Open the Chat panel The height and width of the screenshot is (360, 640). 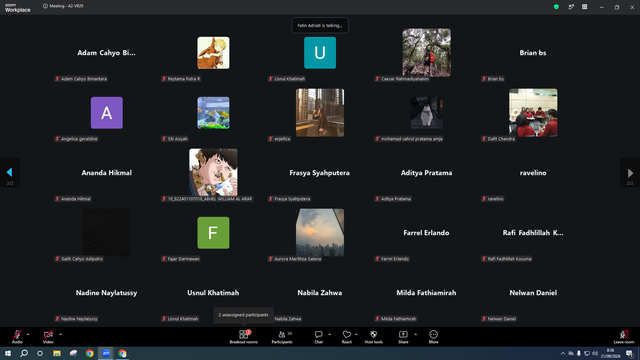tap(318, 337)
